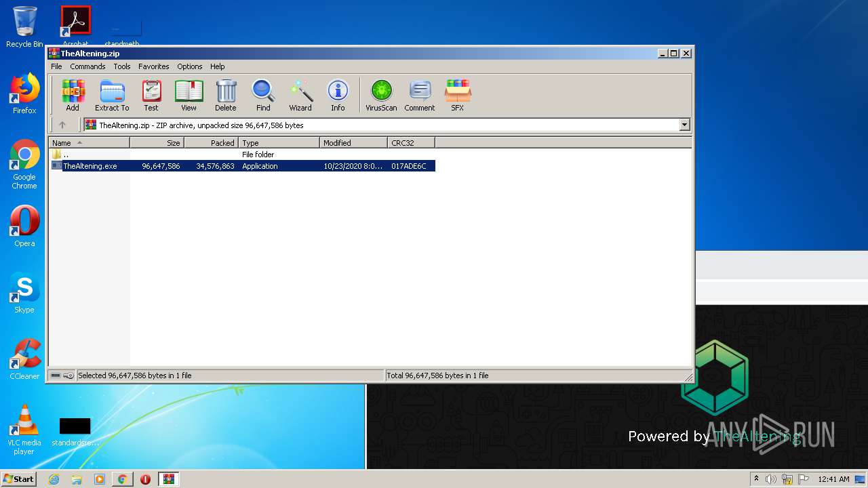
Task: Click the 'Selected 96,647,586 bytes' status text
Action: click(x=134, y=375)
